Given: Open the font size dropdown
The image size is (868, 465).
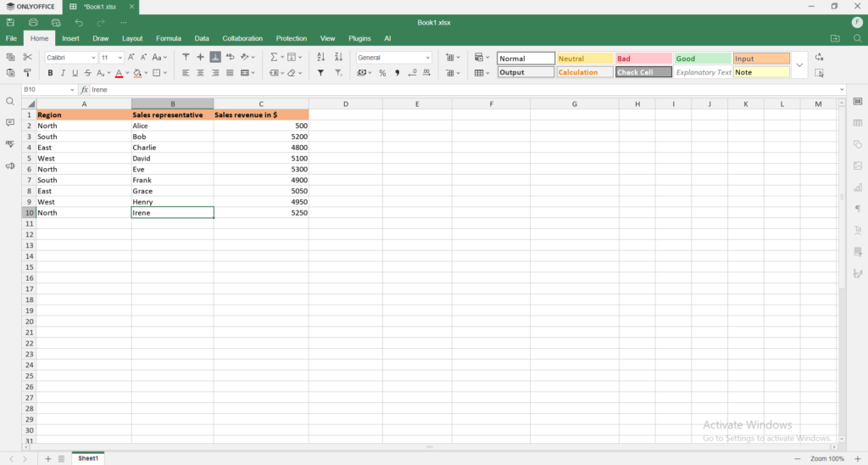Looking at the screenshot, I should (120, 58).
